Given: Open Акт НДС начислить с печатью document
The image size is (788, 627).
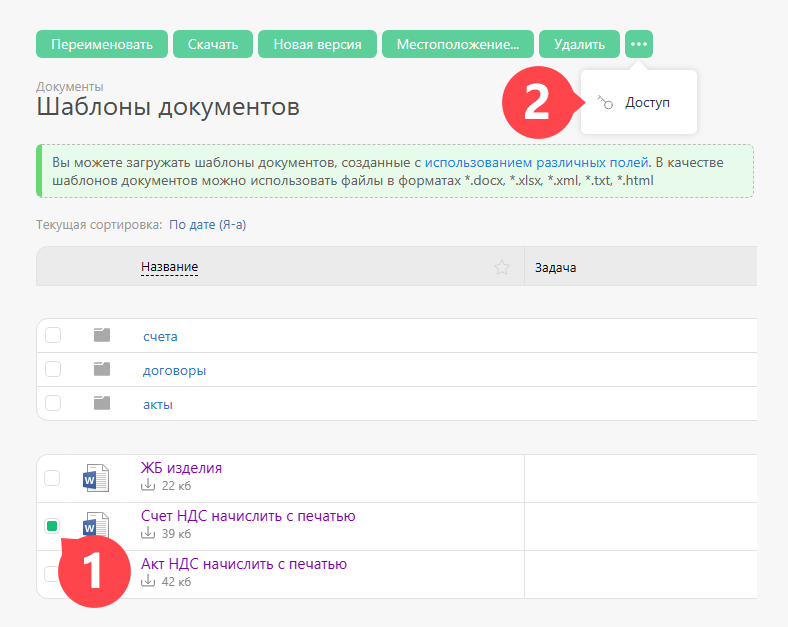Looking at the screenshot, I should coord(244,564).
